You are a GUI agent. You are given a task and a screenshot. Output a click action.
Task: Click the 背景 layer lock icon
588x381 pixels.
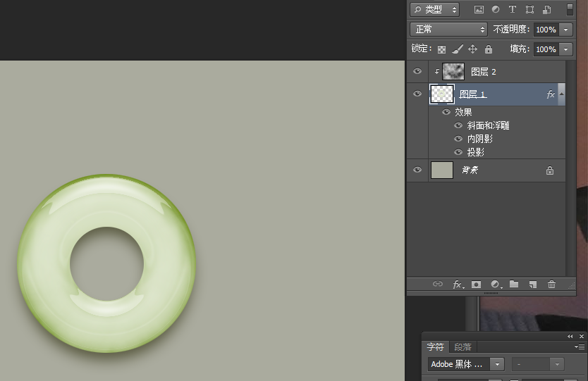550,170
